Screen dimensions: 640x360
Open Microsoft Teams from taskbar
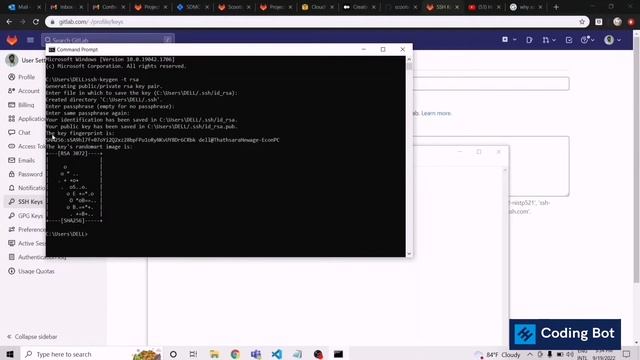tap(256, 354)
